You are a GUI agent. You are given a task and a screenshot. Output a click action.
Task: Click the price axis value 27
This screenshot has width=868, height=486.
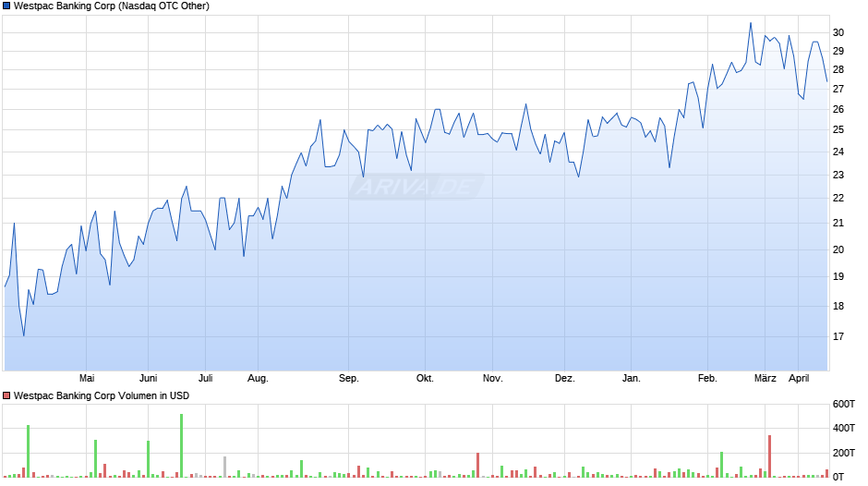click(838, 89)
